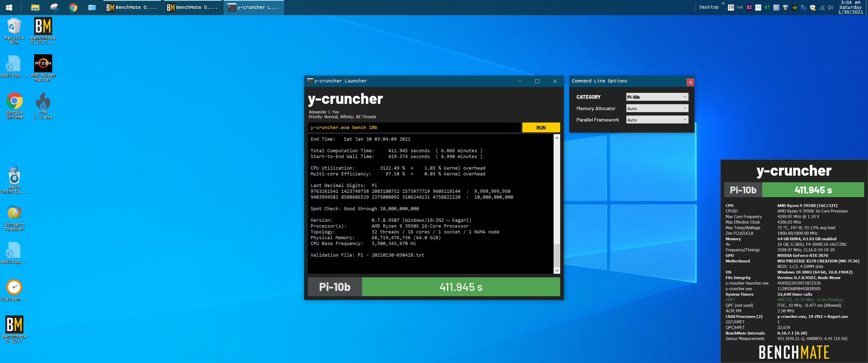Screen dimensions: 868x363
Task: Click the green 47 tray sensor icon
Action: click(767, 7)
